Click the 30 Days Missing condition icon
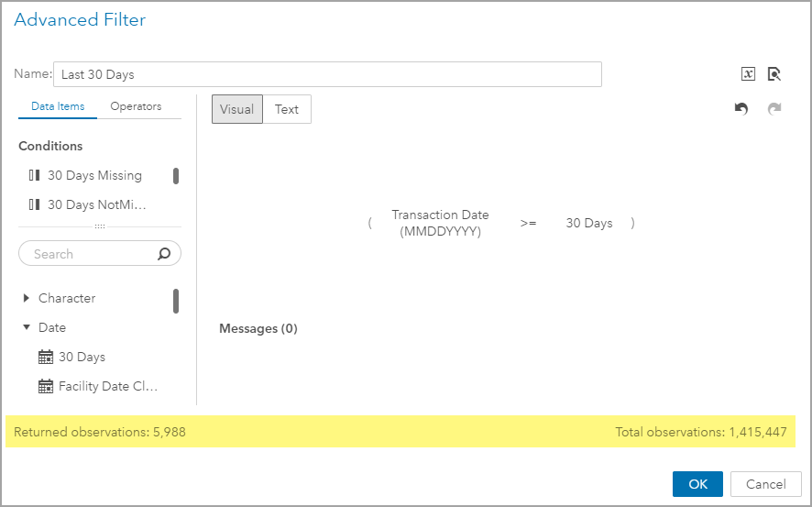The height and width of the screenshot is (507, 812). pyautogui.click(x=35, y=175)
